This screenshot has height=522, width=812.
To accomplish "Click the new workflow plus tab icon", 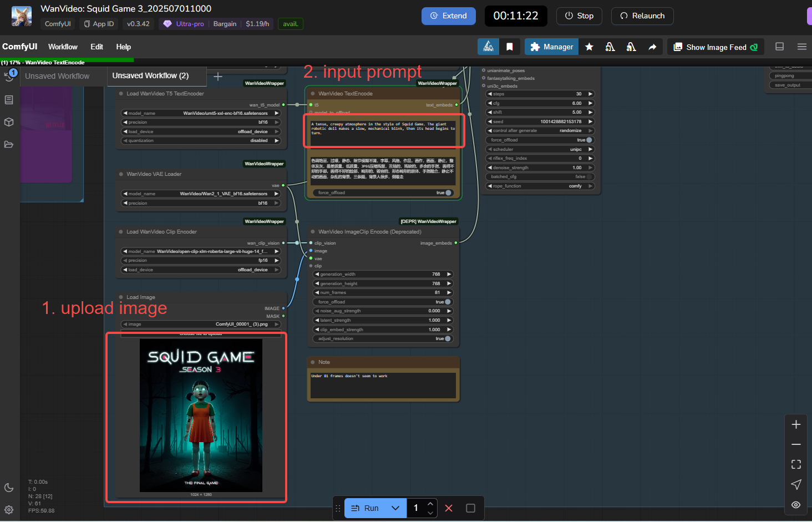I will [218, 77].
